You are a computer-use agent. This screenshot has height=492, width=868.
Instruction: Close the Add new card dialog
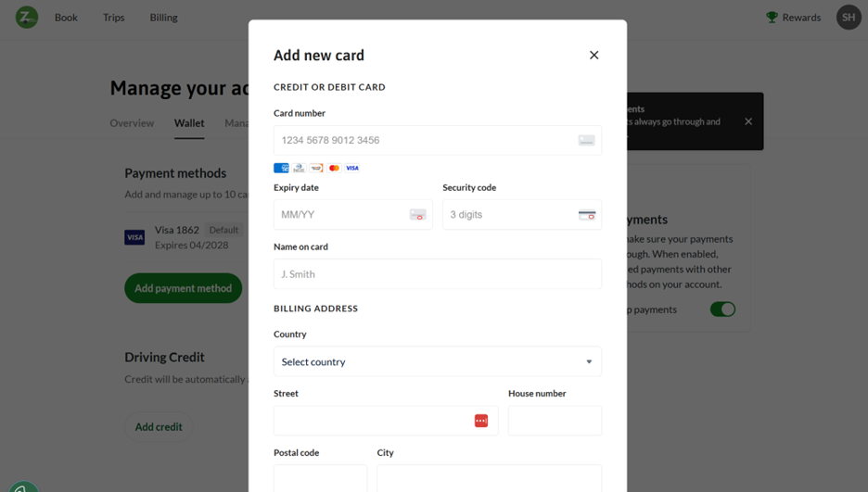[594, 56]
